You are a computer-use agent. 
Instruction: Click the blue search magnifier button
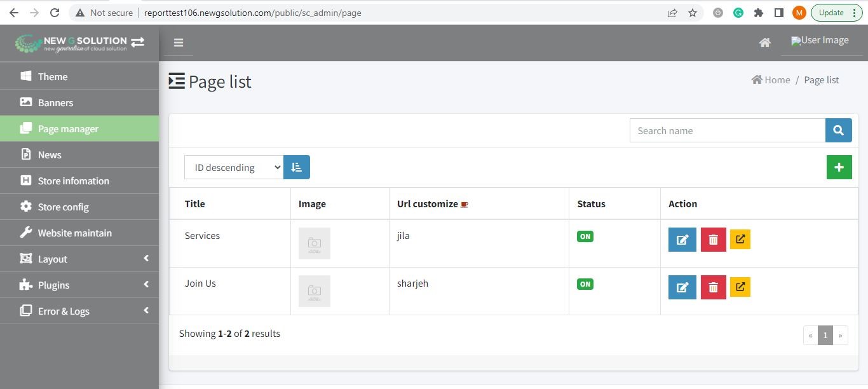point(839,130)
